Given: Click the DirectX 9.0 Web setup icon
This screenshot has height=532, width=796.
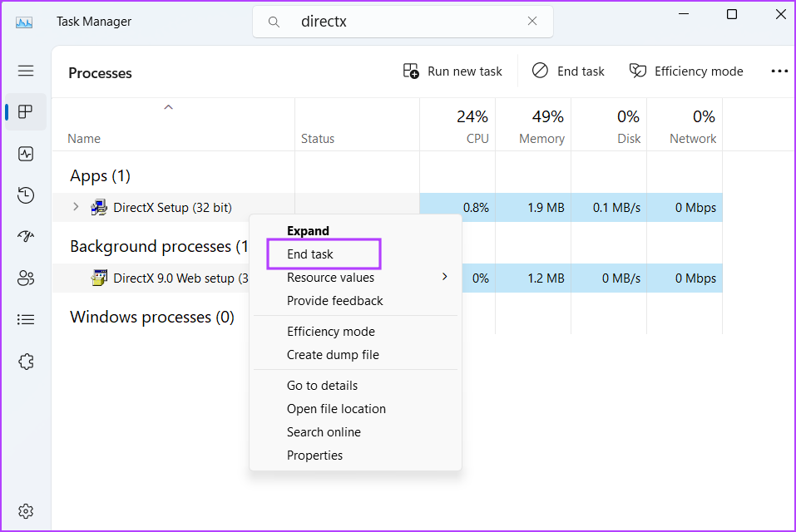Looking at the screenshot, I should 99,278.
